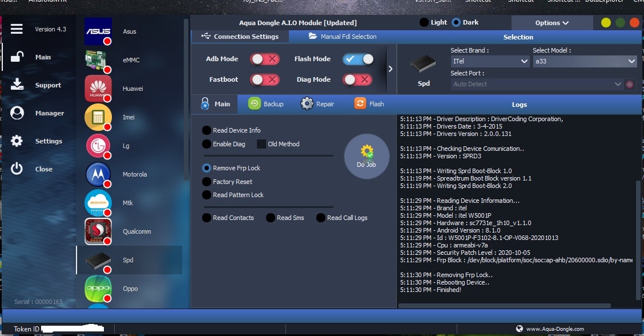Click the red close circle button
644x336 pixels.
click(x=634, y=23)
